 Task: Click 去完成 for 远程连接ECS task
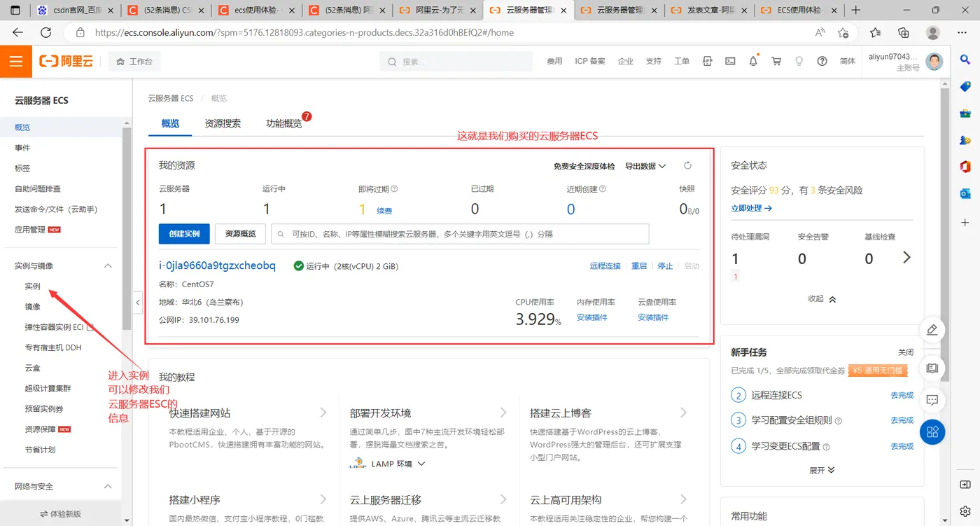tap(902, 395)
